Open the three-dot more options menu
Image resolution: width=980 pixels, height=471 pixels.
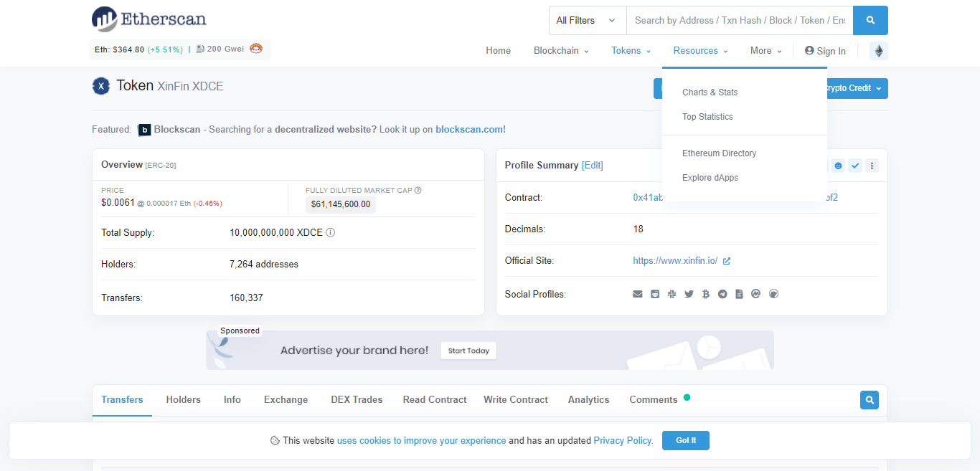click(872, 166)
